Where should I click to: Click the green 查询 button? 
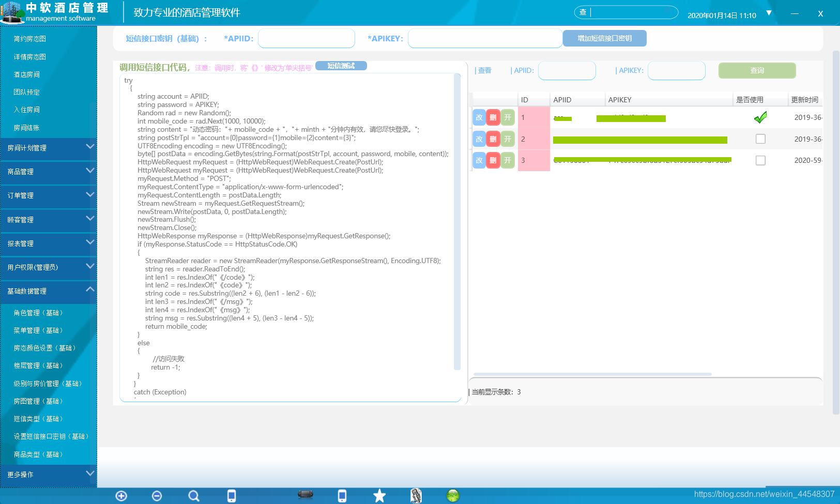[x=757, y=70]
